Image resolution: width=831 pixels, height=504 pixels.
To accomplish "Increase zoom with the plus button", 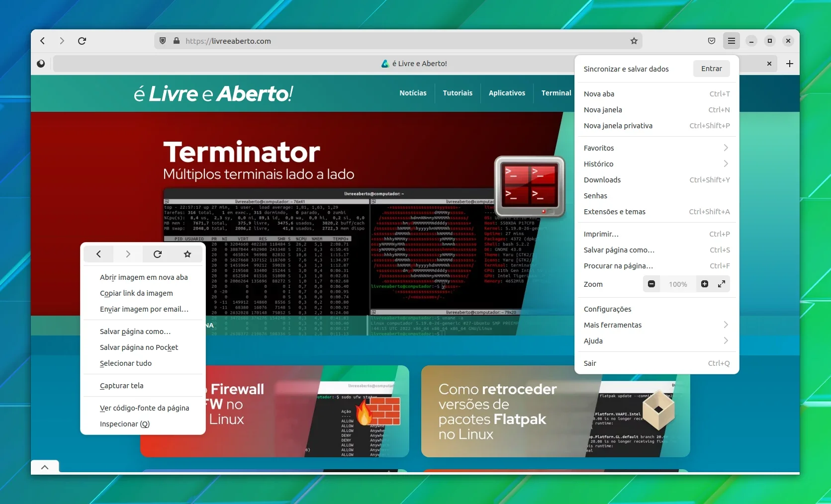I will pyautogui.click(x=705, y=284).
